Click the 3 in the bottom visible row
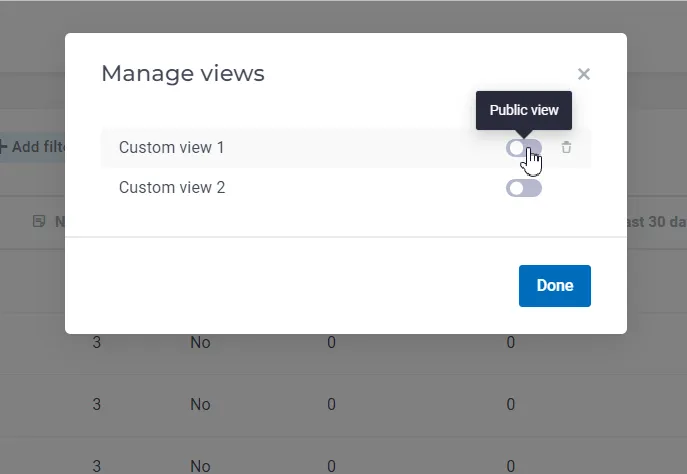 [96, 466]
